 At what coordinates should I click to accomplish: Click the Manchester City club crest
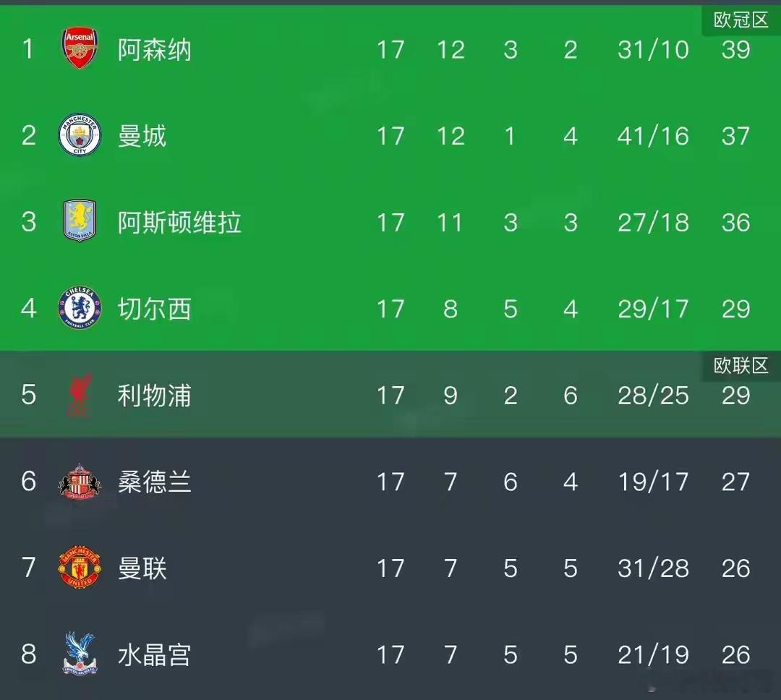pos(80,136)
